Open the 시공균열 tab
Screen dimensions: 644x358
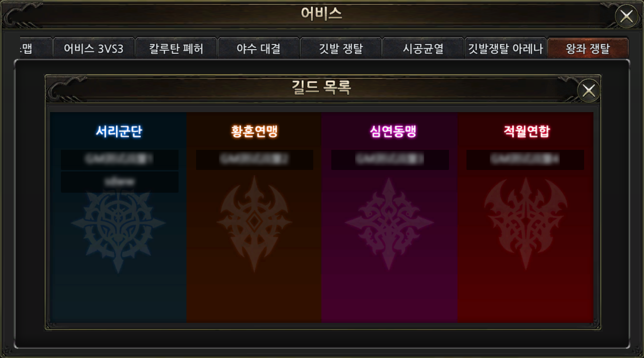click(423, 49)
